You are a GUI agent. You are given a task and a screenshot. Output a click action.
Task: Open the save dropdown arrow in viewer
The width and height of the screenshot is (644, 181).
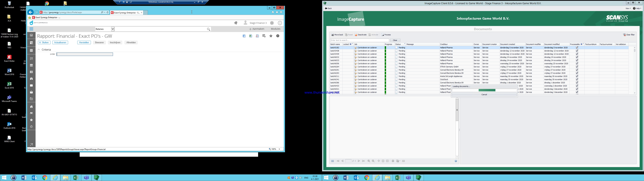pos(400,161)
